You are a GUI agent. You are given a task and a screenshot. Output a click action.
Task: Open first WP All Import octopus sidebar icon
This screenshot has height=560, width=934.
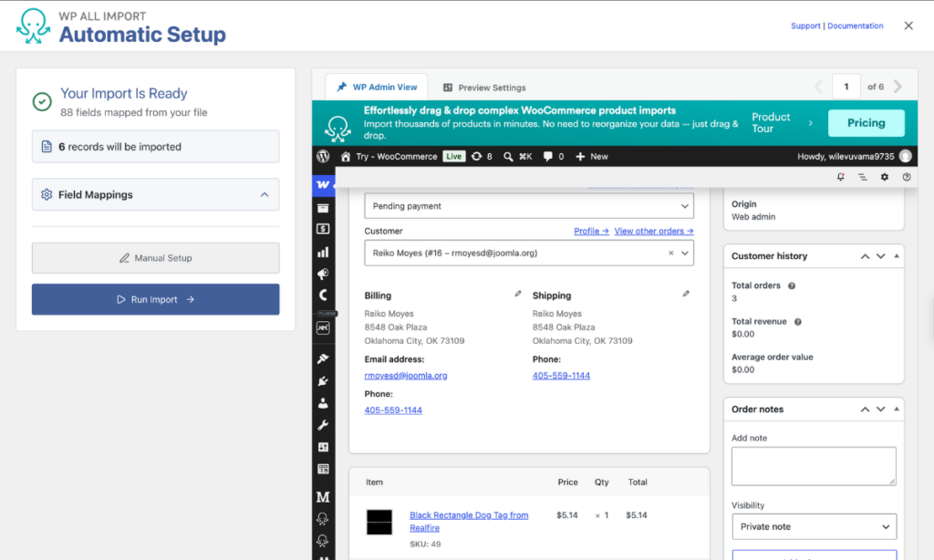pos(323,519)
